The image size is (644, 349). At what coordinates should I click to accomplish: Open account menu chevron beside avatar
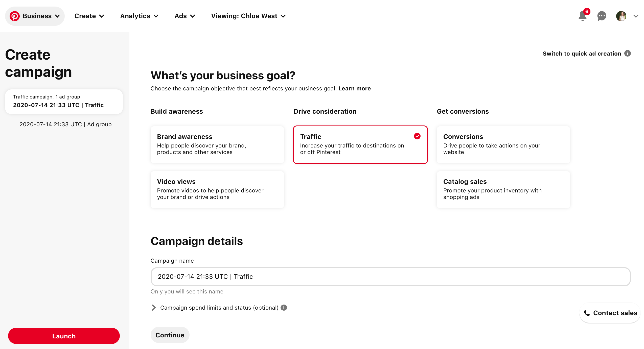coord(636,16)
